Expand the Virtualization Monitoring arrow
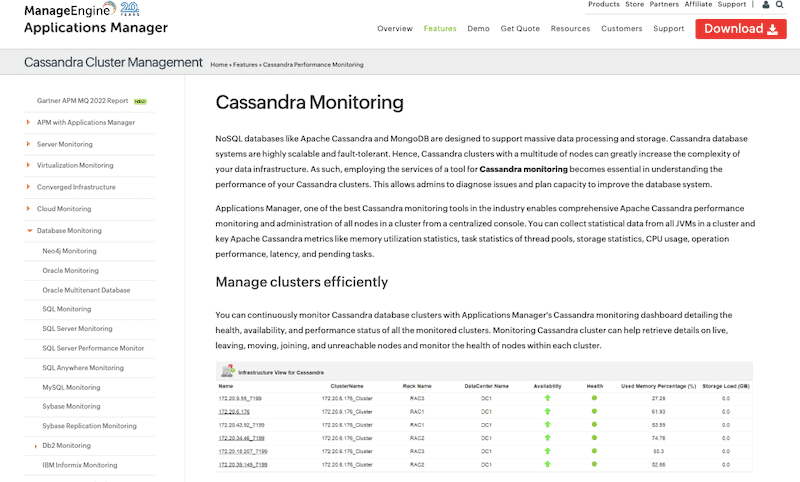Screen dimensions: 800x482 (x=28, y=165)
